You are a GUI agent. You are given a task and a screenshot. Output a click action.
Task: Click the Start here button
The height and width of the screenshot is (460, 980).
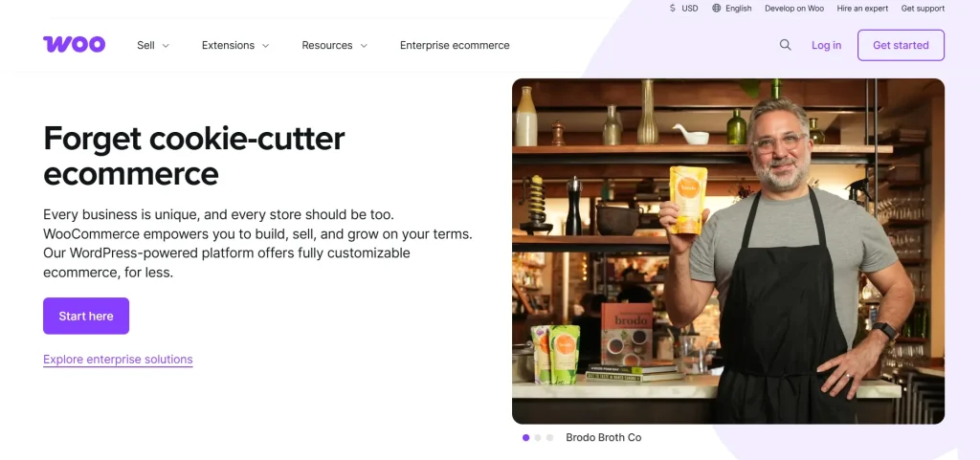click(86, 316)
